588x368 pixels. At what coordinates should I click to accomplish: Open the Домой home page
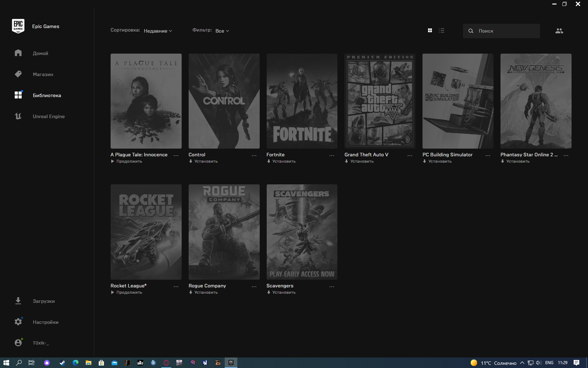[40, 53]
